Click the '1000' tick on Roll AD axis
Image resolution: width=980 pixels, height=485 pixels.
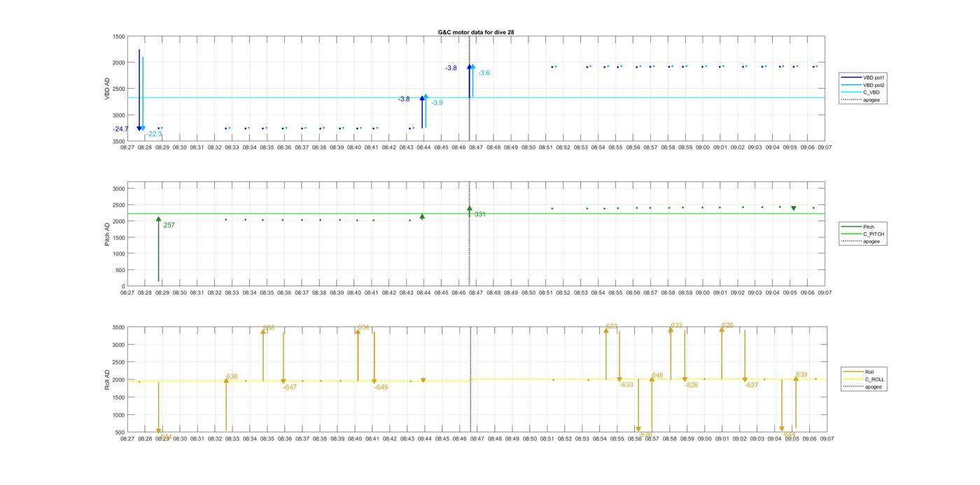point(119,415)
